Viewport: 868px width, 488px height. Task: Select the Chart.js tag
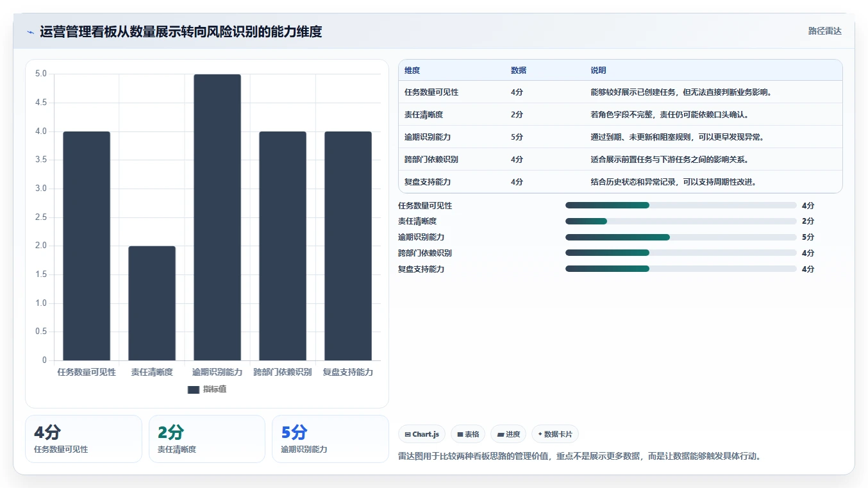point(422,434)
